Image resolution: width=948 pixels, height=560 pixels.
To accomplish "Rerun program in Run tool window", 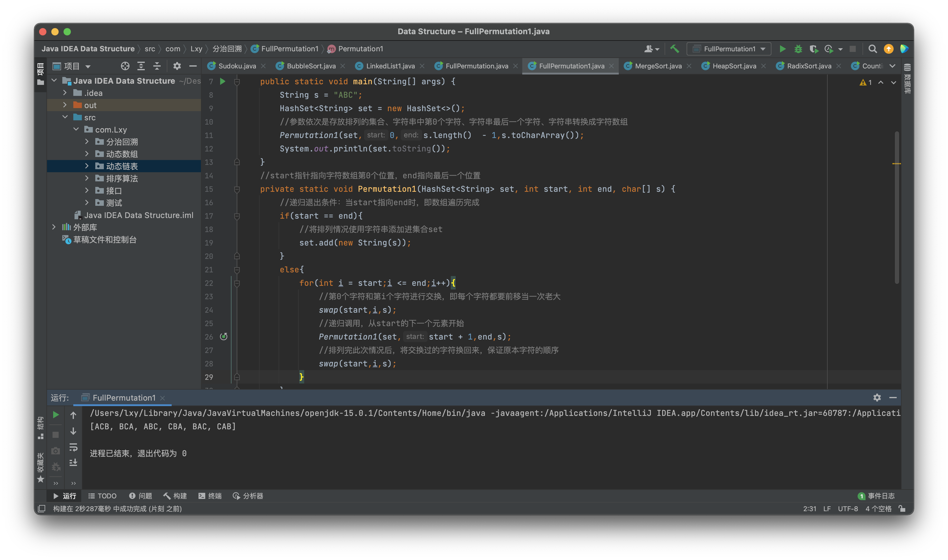I will click(56, 415).
